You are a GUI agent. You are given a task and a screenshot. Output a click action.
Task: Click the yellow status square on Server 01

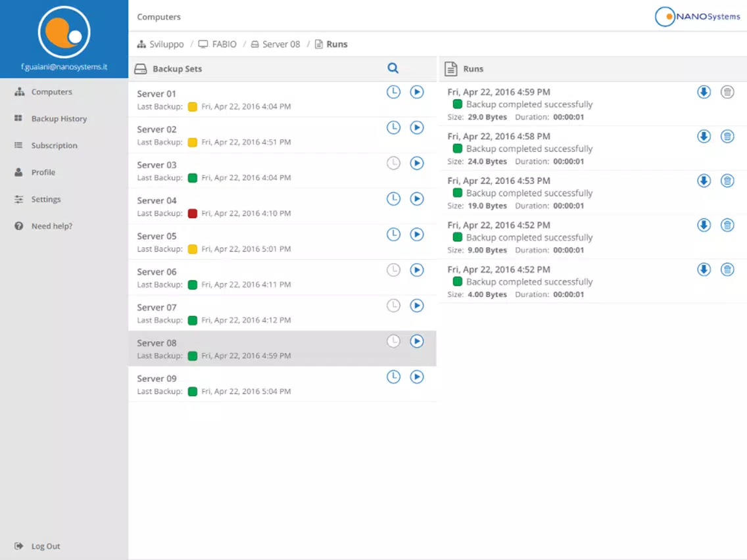[x=193, y=106]
